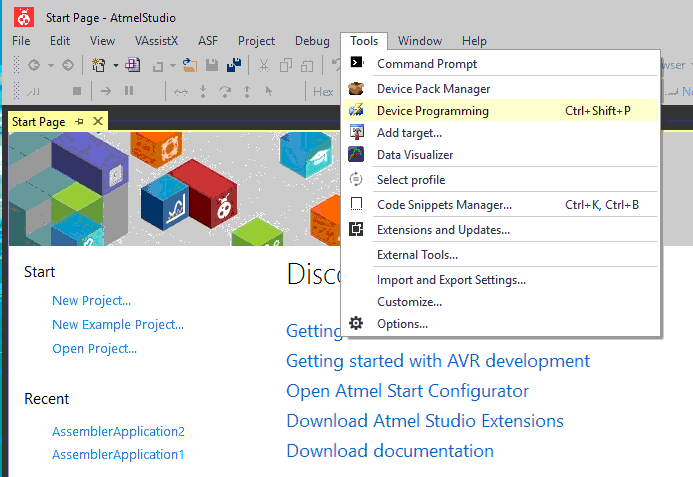This screenshot has height=477, width=693.
Task: Click Stop Debugging square icon
Action: (77, 91)
